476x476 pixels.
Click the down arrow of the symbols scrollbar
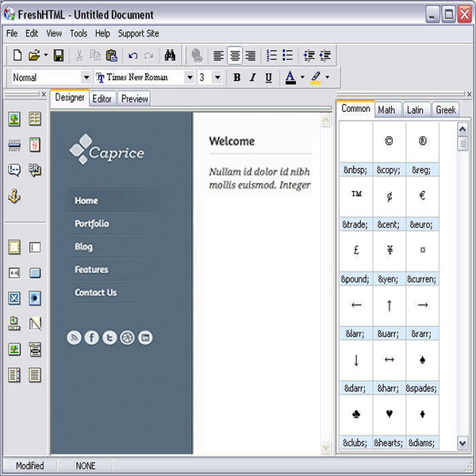pyautogui.click(x=463, y=443)
